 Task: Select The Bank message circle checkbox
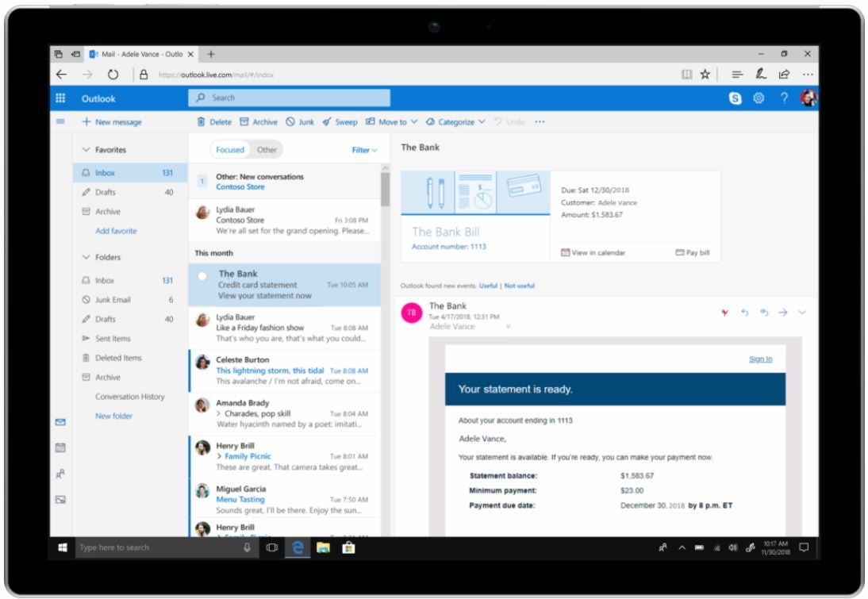[202, 275]
